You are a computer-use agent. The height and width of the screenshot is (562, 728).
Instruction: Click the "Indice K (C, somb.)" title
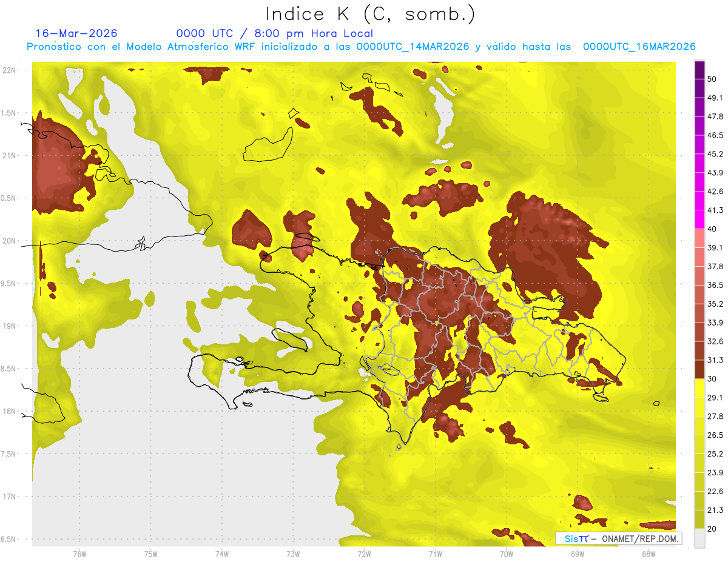tap(371, 15)
